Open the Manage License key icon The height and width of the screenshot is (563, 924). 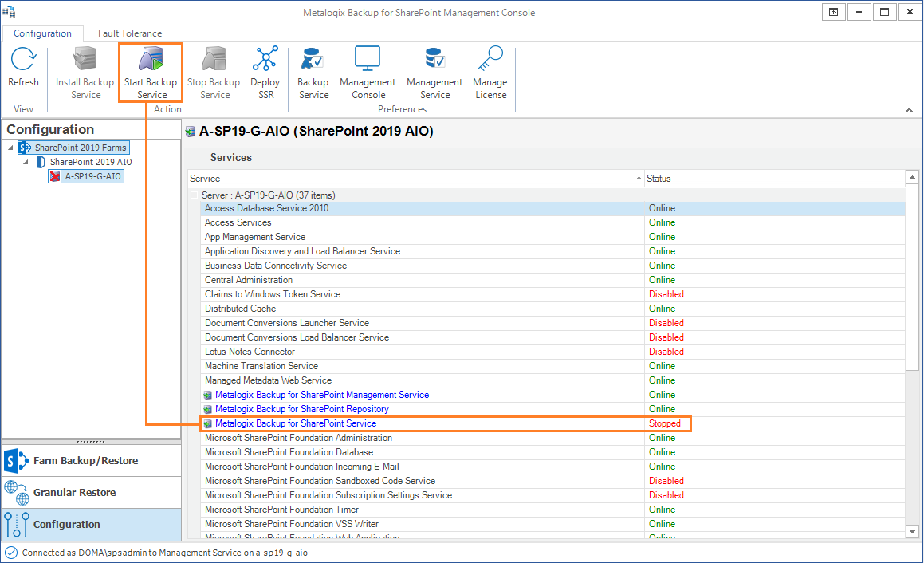(490, 59)
